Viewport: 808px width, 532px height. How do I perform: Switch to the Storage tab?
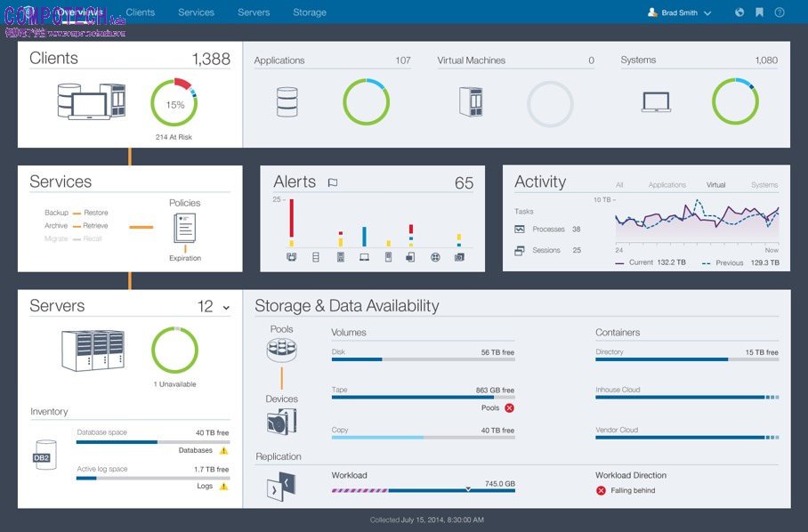coord(310,12)
